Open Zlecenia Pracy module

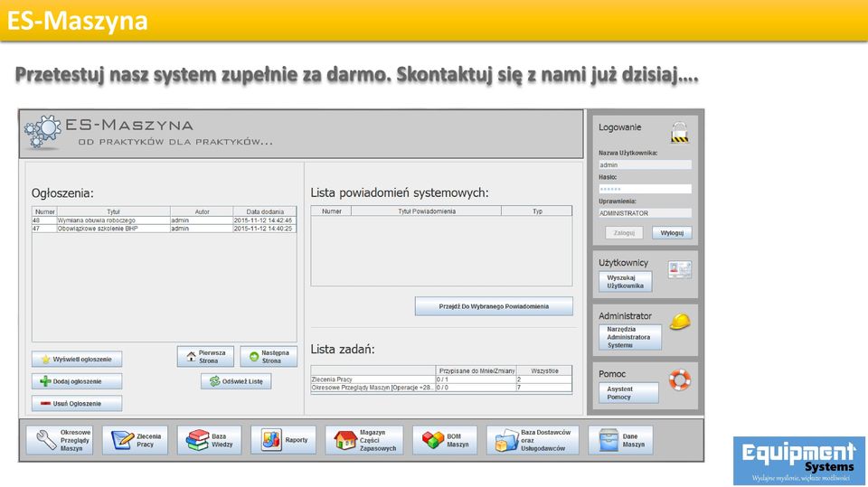tap(135, 441)
